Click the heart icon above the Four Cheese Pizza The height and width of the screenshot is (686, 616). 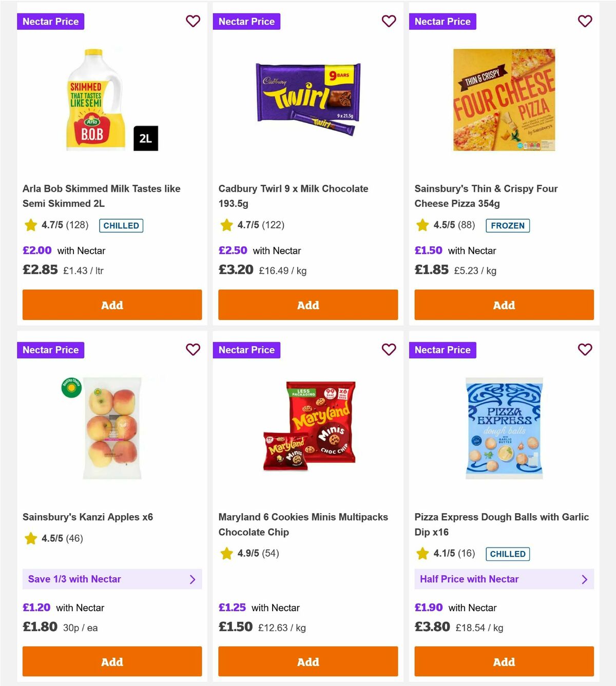(x=585, y=21)
